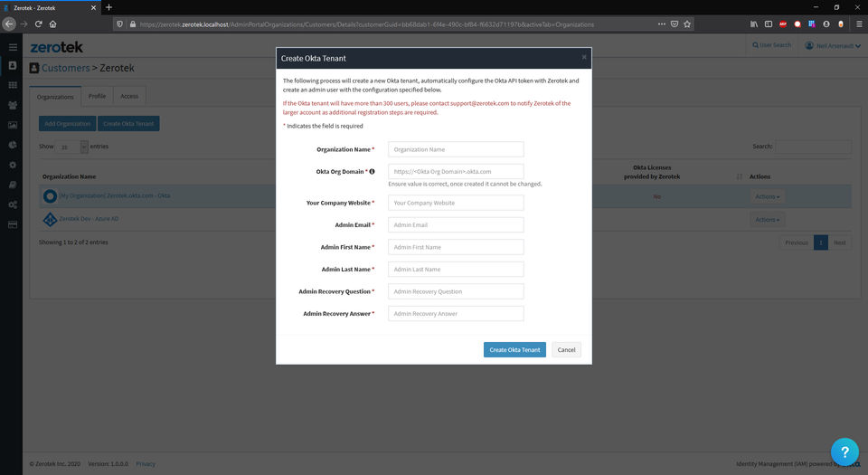Open the image icon in left sidebar
This screenshot has width=868, height=475.
12,125
